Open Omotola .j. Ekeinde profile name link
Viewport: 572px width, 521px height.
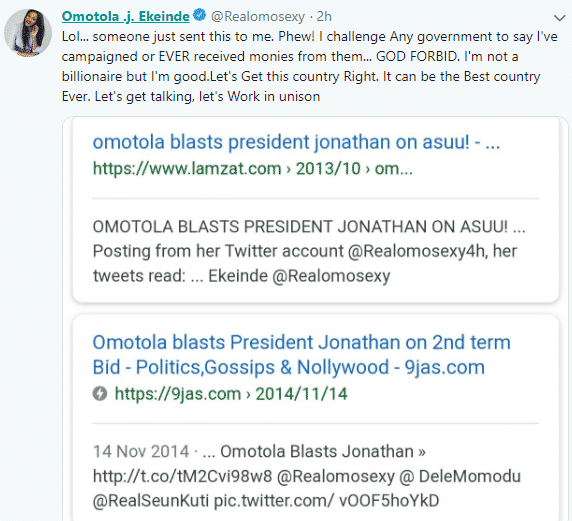coord(125,16)
